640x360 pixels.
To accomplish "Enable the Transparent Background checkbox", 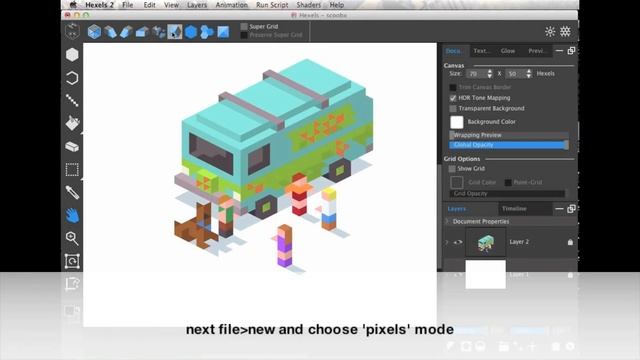I will [453, 109].
